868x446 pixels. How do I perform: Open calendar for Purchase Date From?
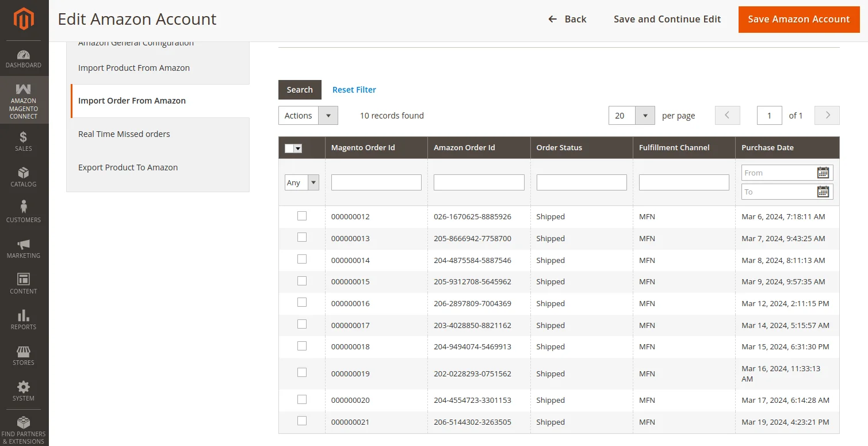(x=823, y=173)
